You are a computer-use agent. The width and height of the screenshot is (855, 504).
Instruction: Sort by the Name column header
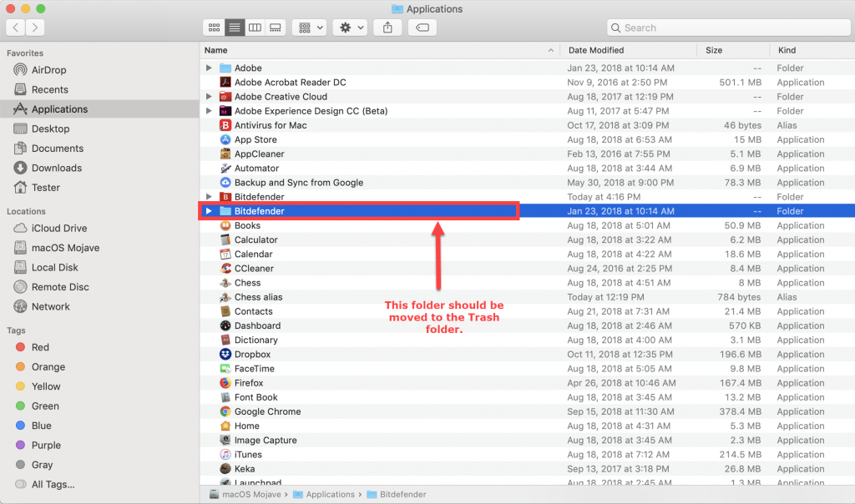pos(380,50)
